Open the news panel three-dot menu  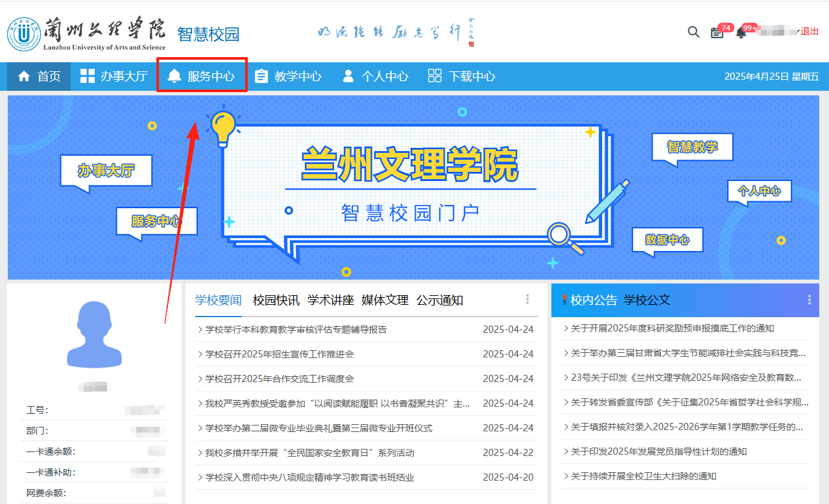527,299
